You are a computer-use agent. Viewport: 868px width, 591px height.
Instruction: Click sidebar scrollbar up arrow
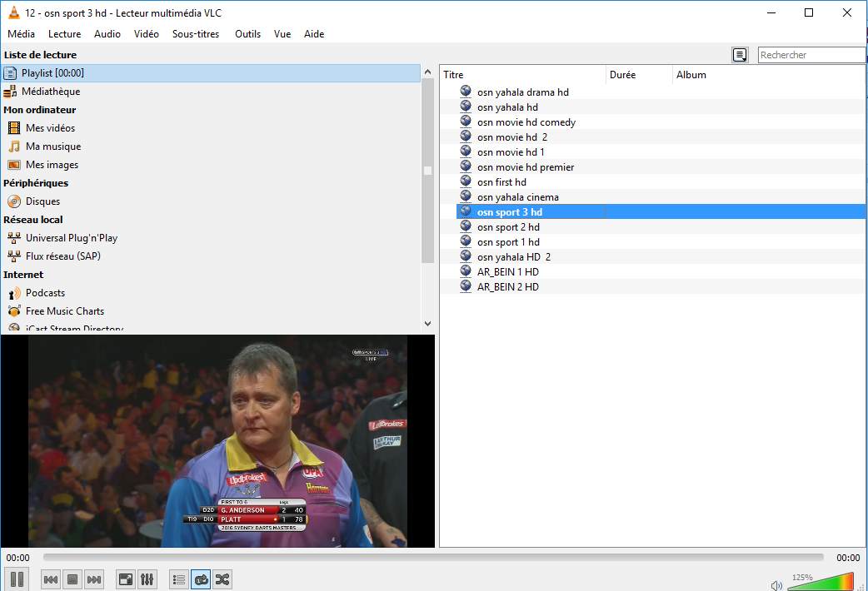pyautogui.click(x=427, y=72)
